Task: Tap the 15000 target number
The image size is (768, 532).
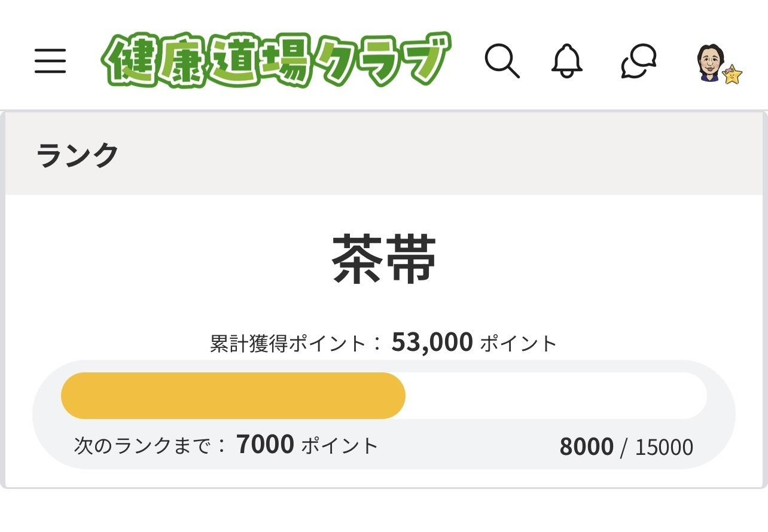Action: tap(664, 448)
